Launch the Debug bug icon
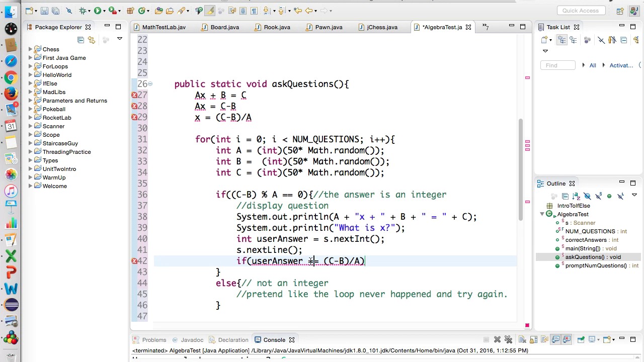 [83, 11]
